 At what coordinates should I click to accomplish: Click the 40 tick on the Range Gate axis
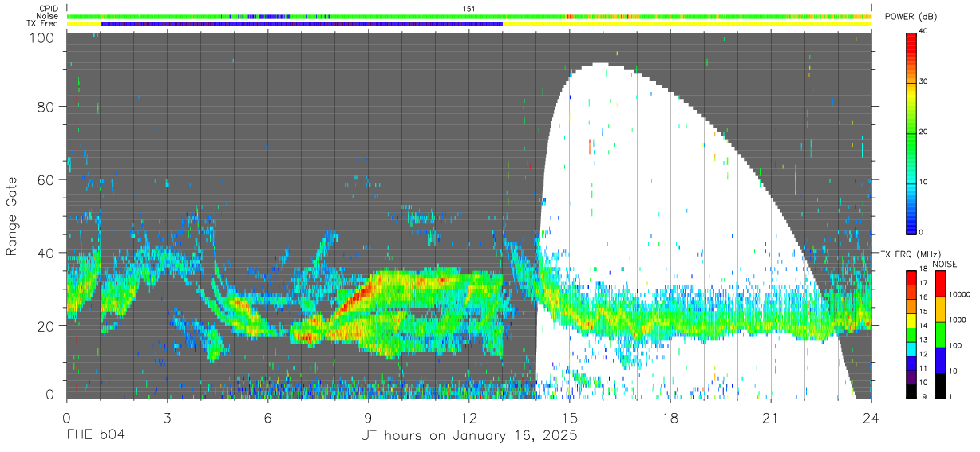click(45, 253)
